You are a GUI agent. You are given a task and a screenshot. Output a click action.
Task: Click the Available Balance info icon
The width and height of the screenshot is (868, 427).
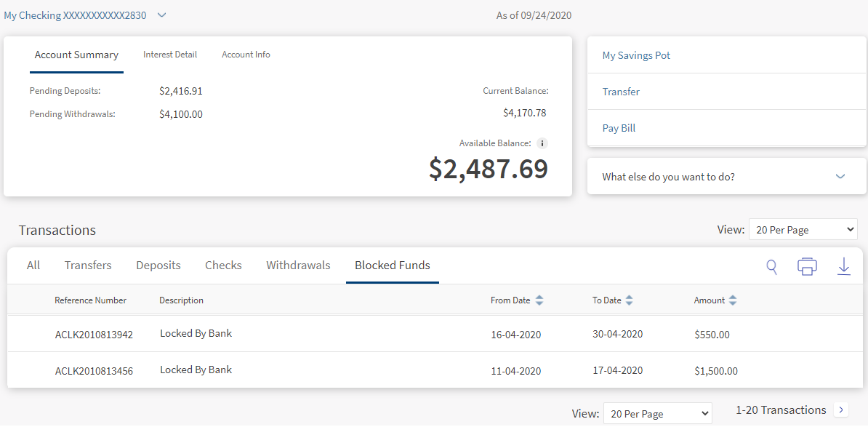coord(542,144)
